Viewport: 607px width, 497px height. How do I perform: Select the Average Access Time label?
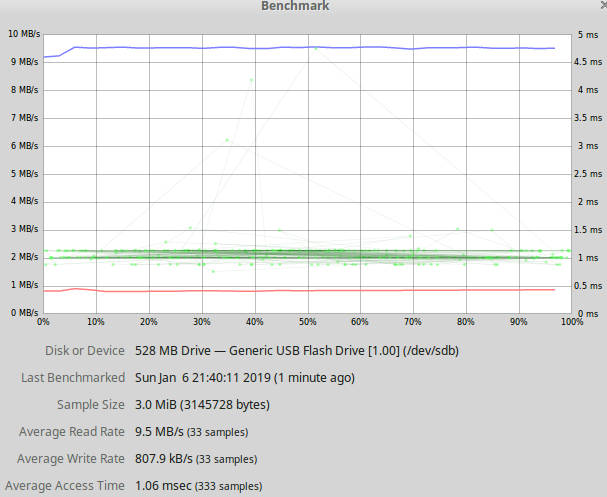click(x=65, y=486)
